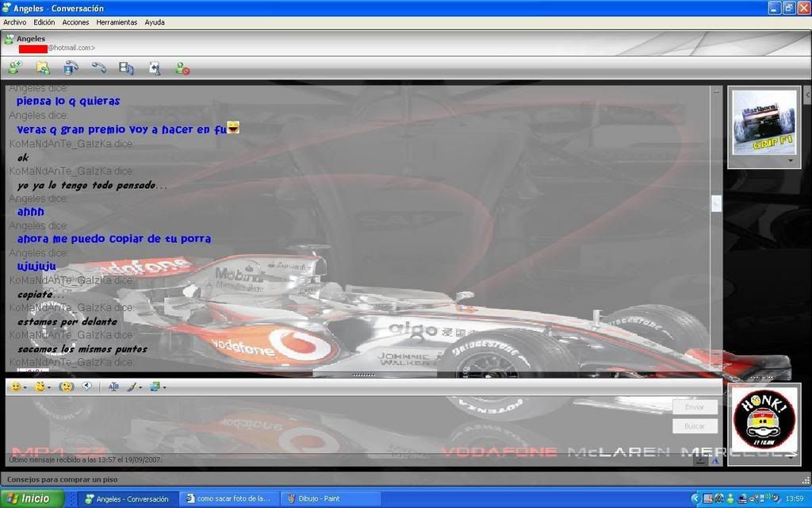Click the contact name Angeles in header
This screenshot has width=812, height=508.
point(31,38)
